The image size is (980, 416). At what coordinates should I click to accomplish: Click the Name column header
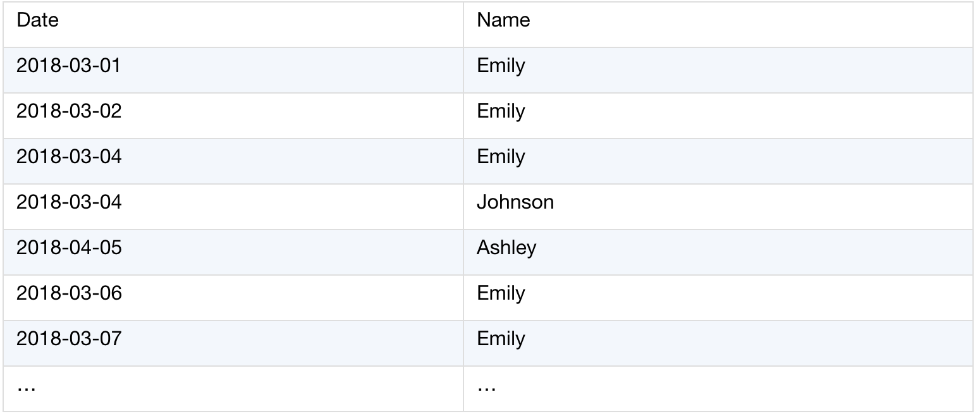click(x=718, y=24)
